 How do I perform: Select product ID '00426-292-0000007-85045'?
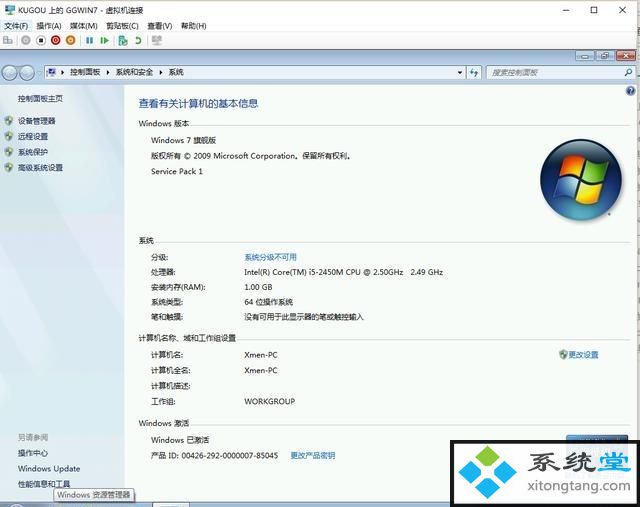click(x=230, y=455)
